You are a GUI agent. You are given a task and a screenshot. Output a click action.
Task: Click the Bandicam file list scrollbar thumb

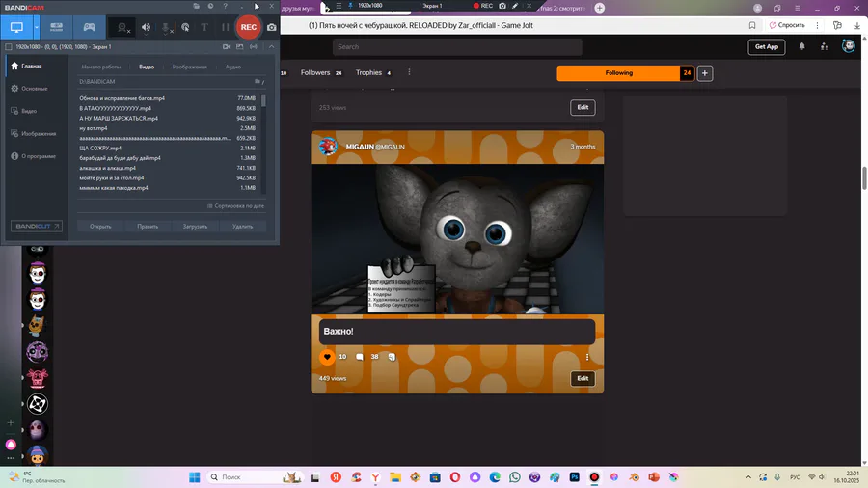[263, 100]
